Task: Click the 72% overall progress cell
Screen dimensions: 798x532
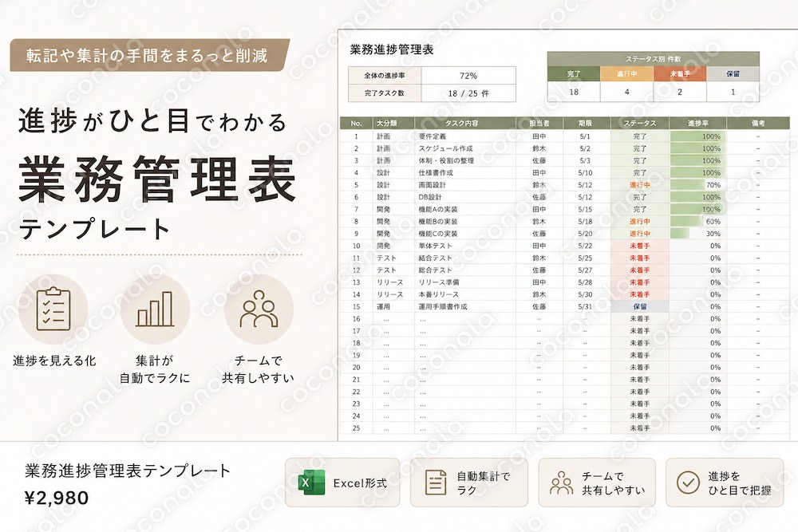Action: click(x=468, y=76)
